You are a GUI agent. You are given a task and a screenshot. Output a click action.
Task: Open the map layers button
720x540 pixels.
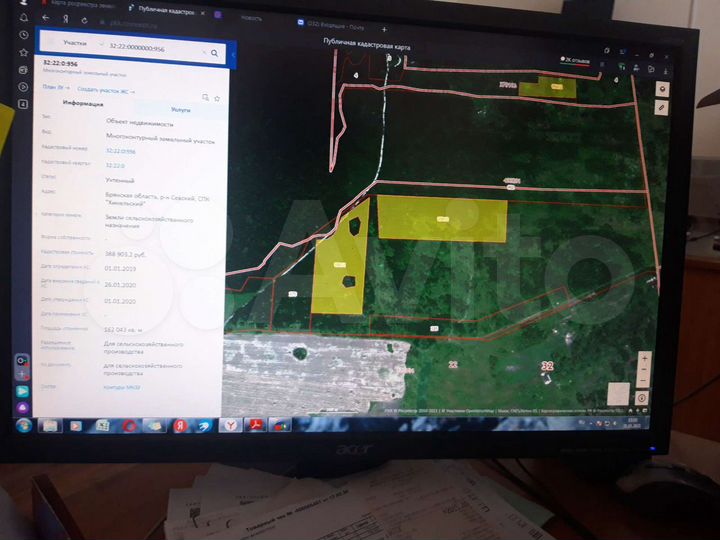pos(660,87)
